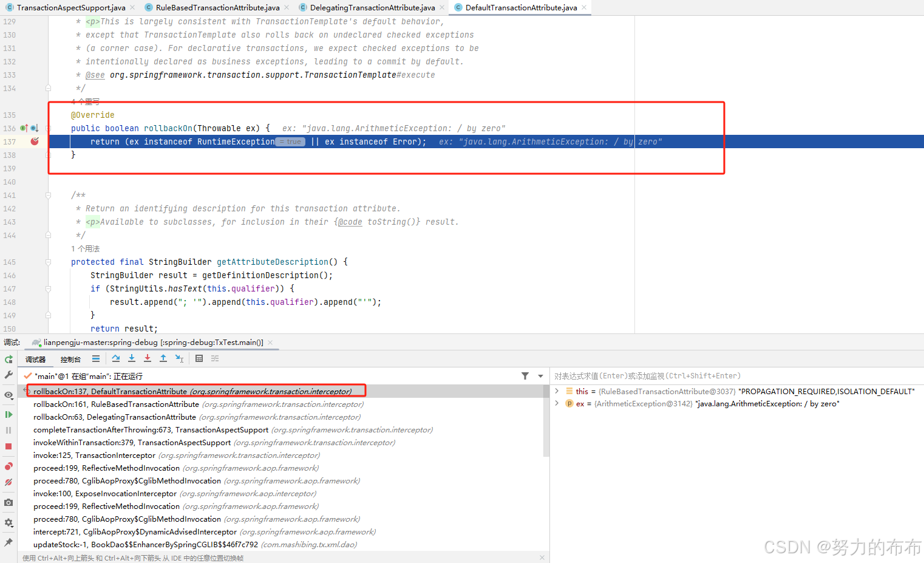The width and height of the screenshot is (924, 563).
Task: Stop debugging with red square icon
Action: click(8, 446)
